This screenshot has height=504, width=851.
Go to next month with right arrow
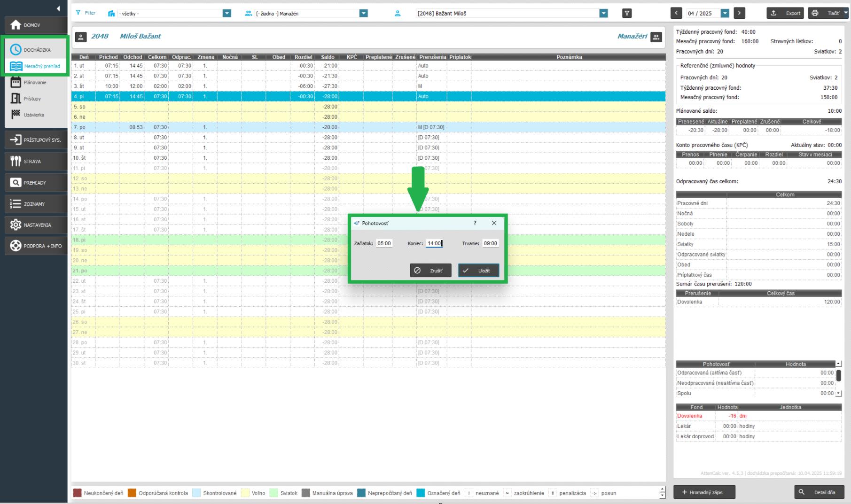click(739, 13)
